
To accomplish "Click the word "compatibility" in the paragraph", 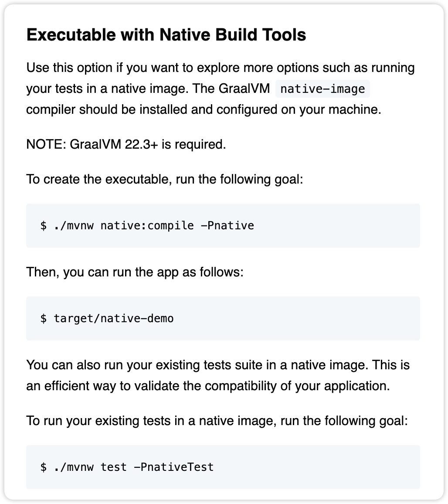I will click(241, 386).
